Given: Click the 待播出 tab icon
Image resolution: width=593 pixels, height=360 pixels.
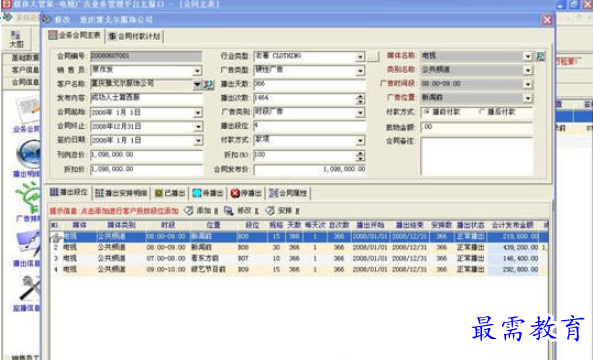Looking at the screenshot, I should click(197, 193).
